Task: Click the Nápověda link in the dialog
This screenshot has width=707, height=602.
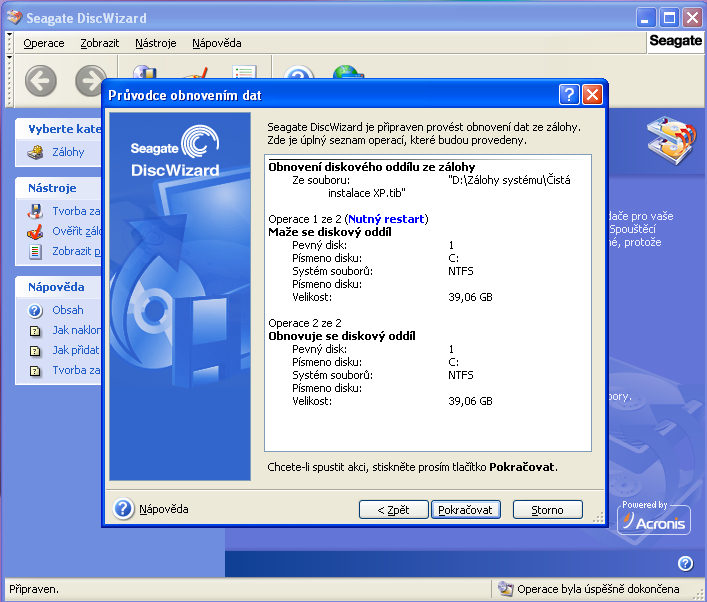Action: point(164,509)
